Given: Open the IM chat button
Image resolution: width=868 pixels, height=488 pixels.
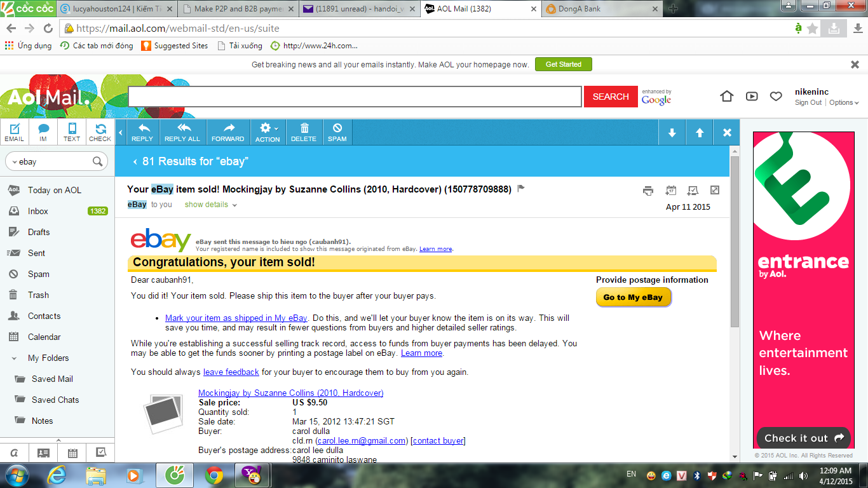Looking at the screenshot, I should (43, 132).
